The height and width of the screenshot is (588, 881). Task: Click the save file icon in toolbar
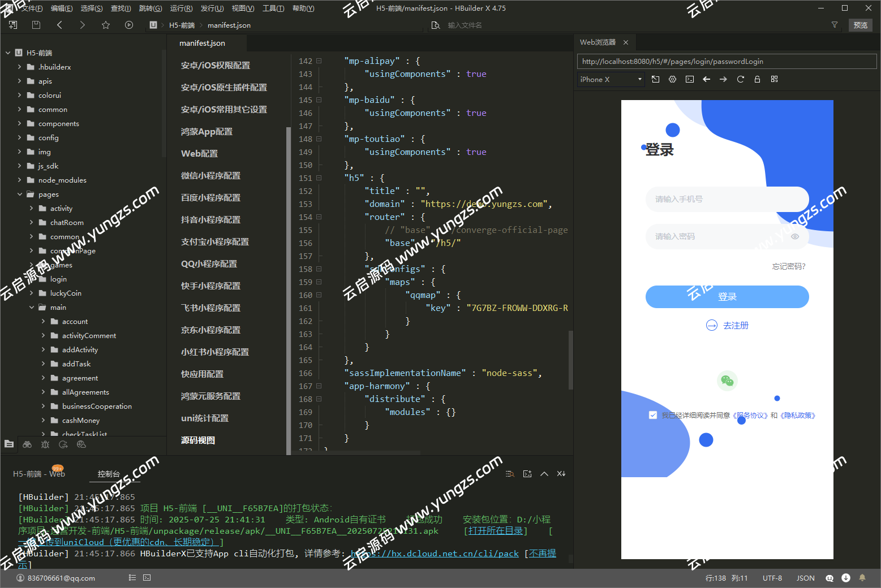36,25
